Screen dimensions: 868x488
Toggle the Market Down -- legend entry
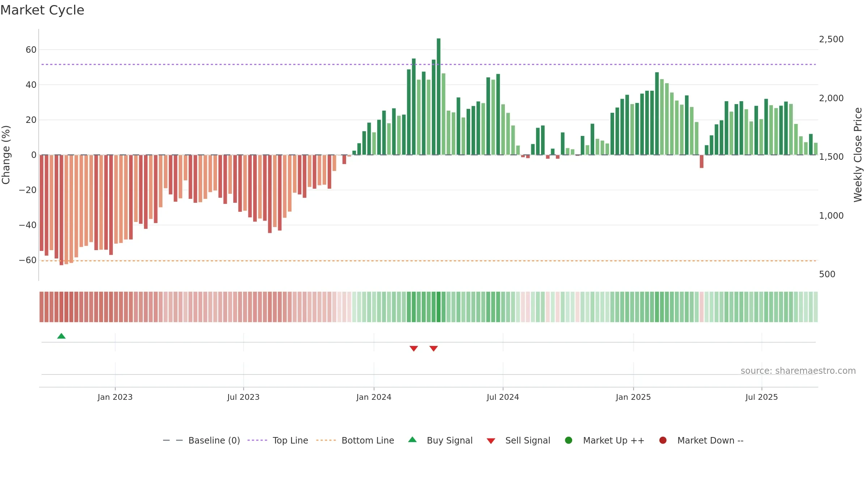click(x=701, y=440)
